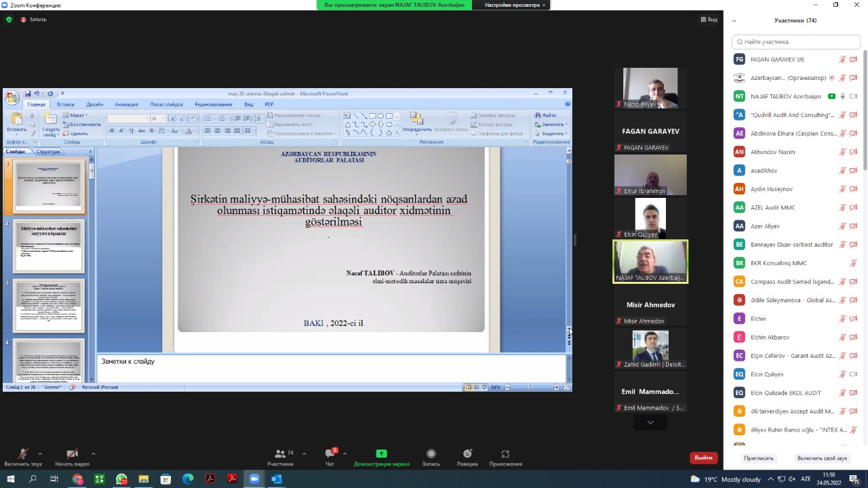Screen dimensions: 868x488
Task: Collapse participants panel header chevron
Action: (x=734, y=20)
